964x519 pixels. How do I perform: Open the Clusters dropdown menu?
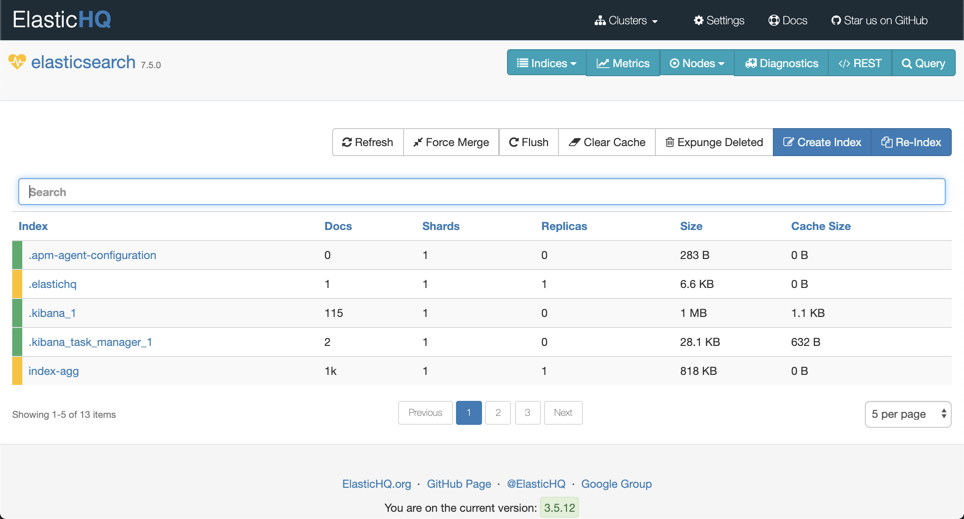click(x=626, y=20)
